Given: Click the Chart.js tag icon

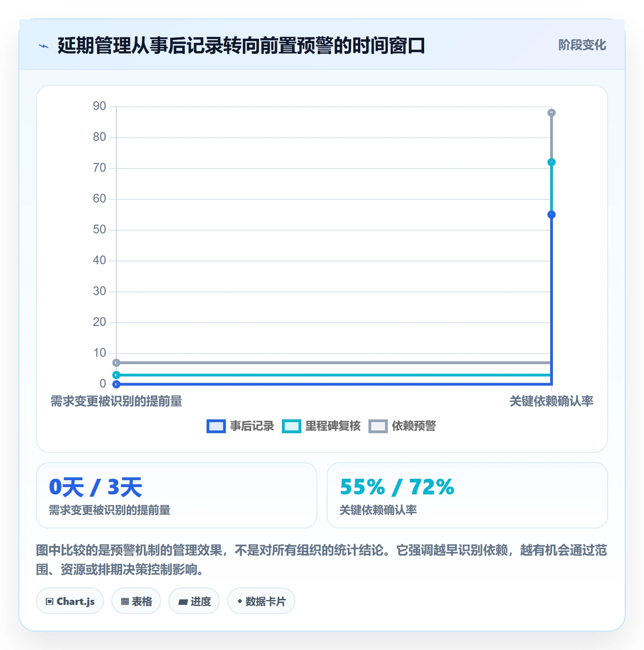Looking at the screenshot, I should click(50, 601).
